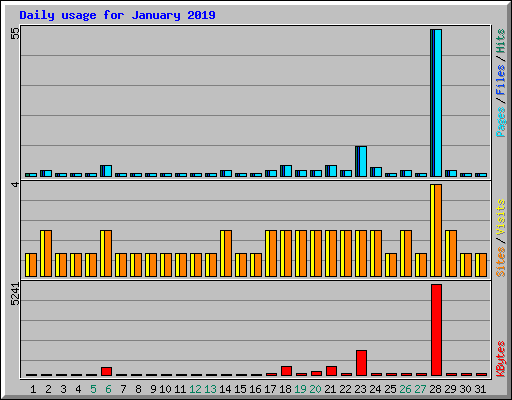
Task: Click the '5241' bottom axis value
Action: 15,294
